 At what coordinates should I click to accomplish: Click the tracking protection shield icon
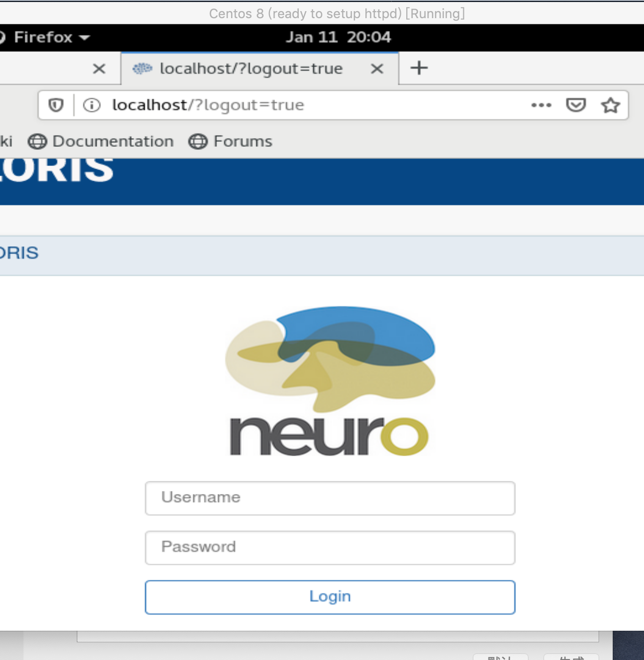(x=56, y=105)
